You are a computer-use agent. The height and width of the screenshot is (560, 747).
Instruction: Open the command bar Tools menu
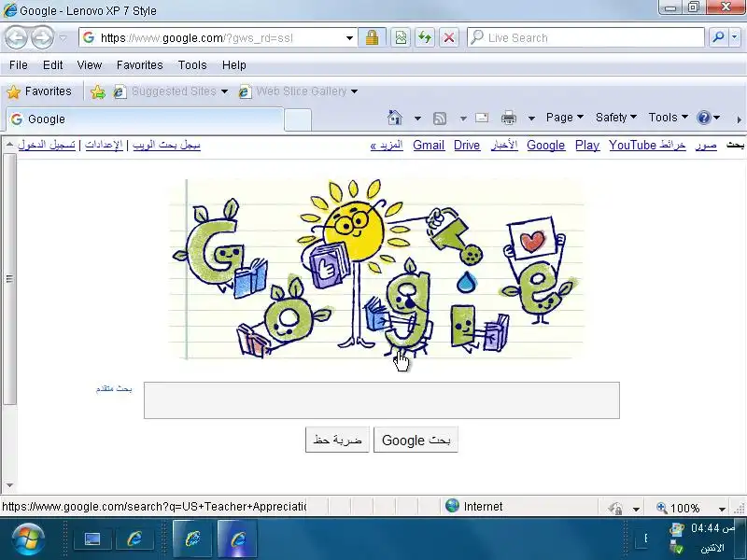tap(668, 118)
